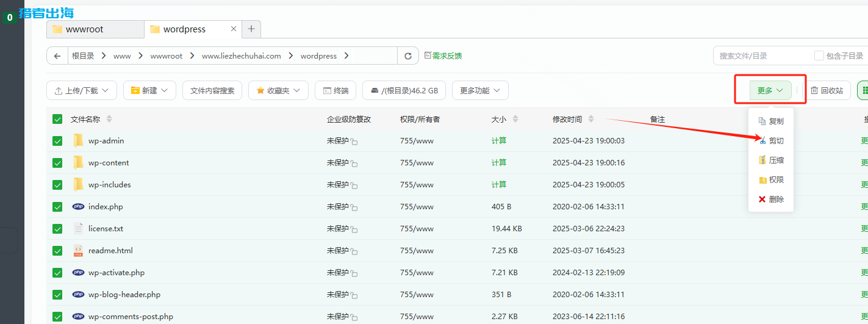The width and height of the screenshot is (868, 324).
Task: Expand the 上传/下载 dropdown
Action: pos(82,90)
